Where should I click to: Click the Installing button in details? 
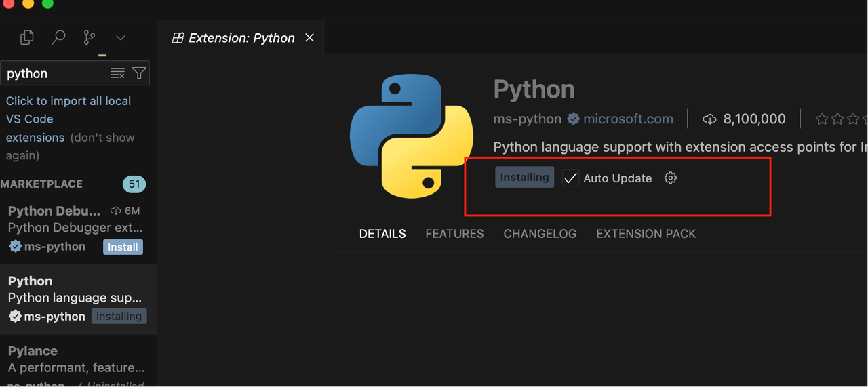524,178
